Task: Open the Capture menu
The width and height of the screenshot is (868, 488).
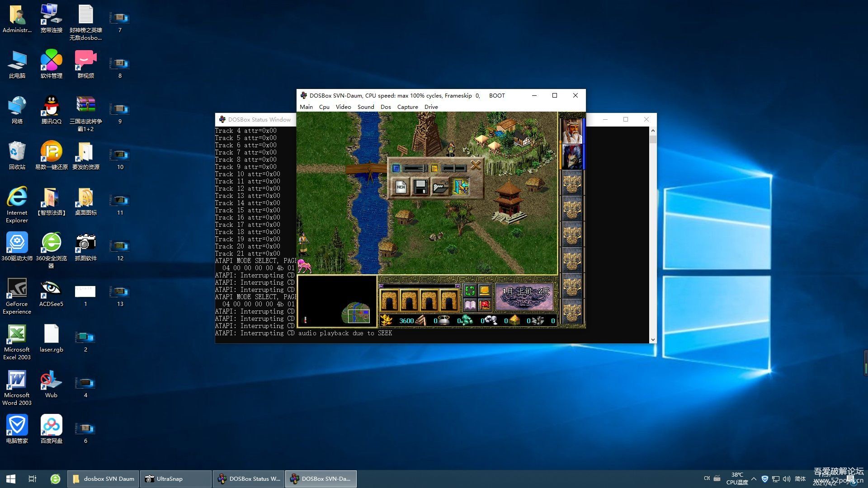Action: click(407, 107)
